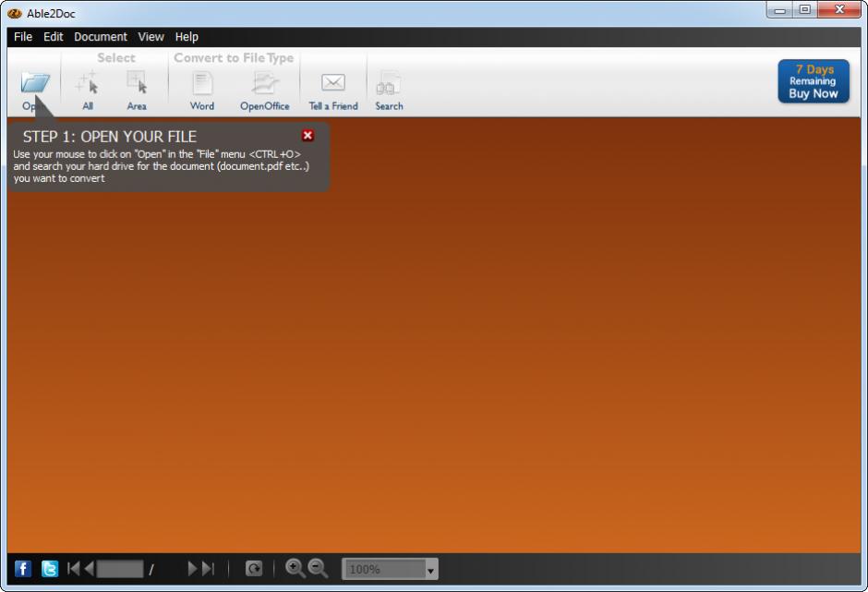Image resolution: width=868 pixels, height=592 pixels.
Task: Share on Facebook icon
Action: tap(23, 569)
